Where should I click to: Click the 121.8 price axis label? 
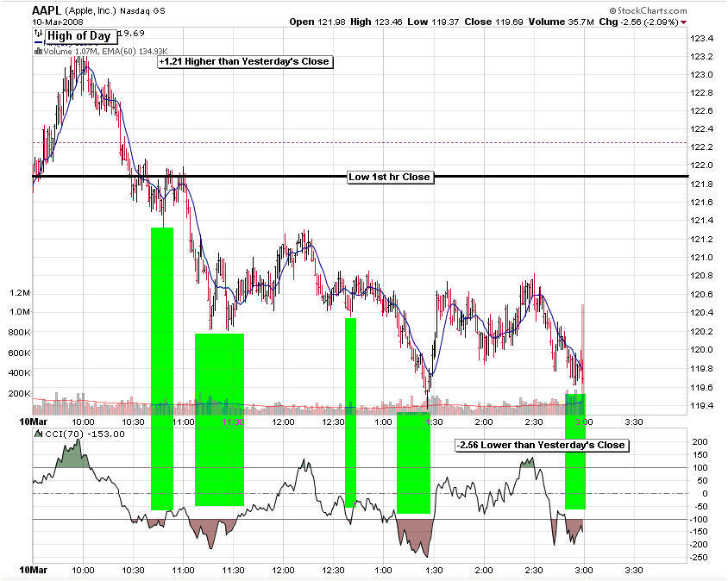point(701,184)
